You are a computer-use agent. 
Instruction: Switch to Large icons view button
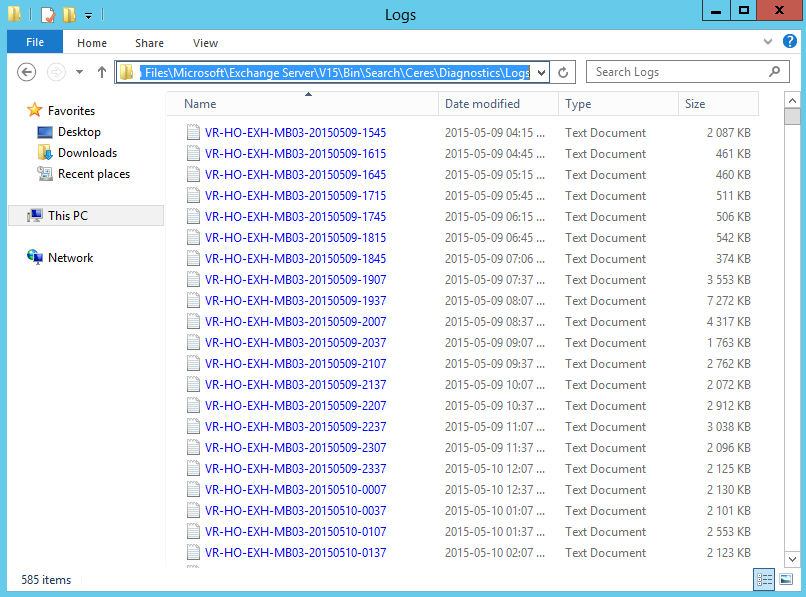click(786, 580)
